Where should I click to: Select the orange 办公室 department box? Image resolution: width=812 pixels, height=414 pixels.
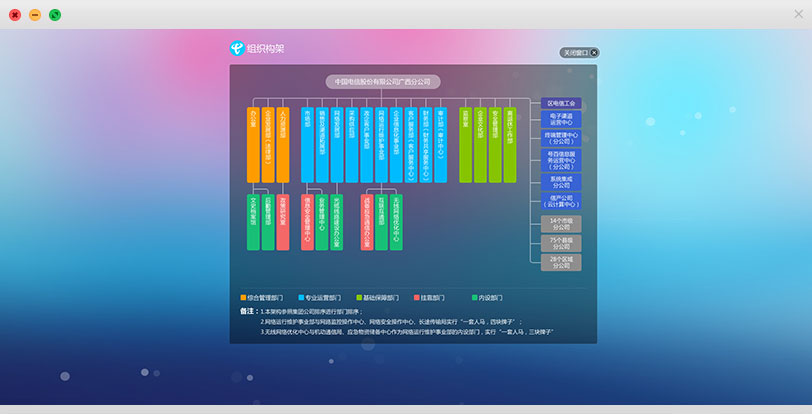[253, 145]
